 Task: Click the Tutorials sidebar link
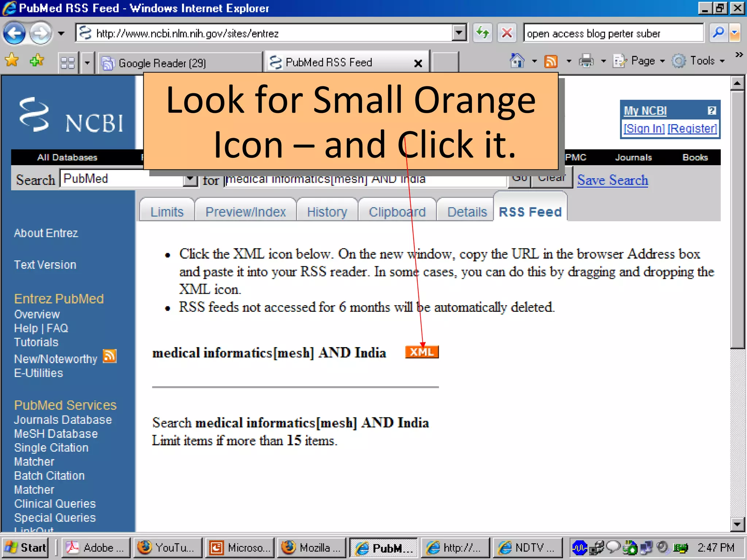click(x=36, y=342)
